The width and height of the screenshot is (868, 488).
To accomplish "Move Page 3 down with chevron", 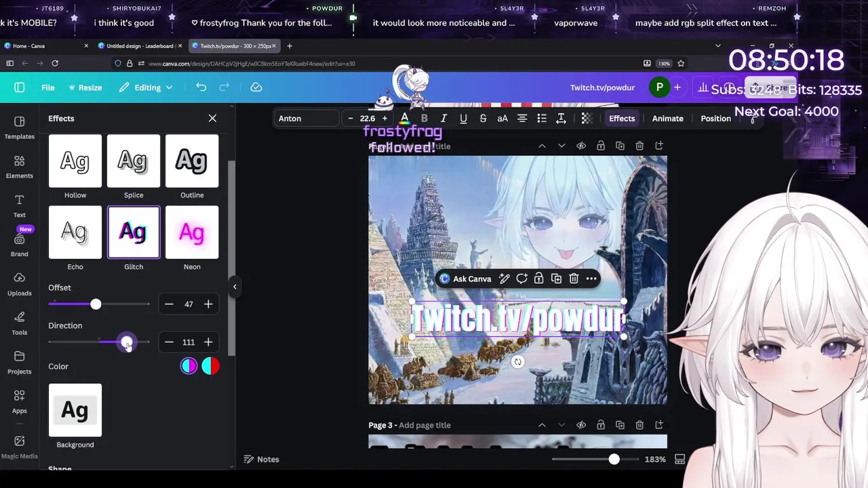I will click(x=561, y=425).
